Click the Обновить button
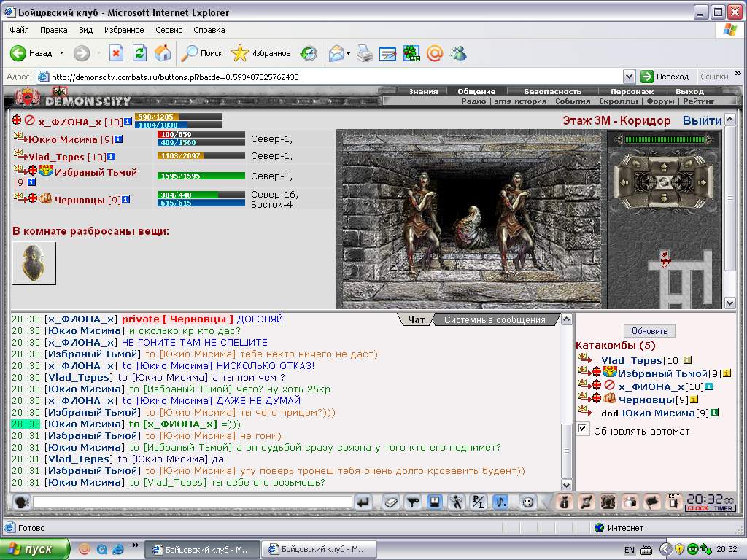 coord(649,330)
